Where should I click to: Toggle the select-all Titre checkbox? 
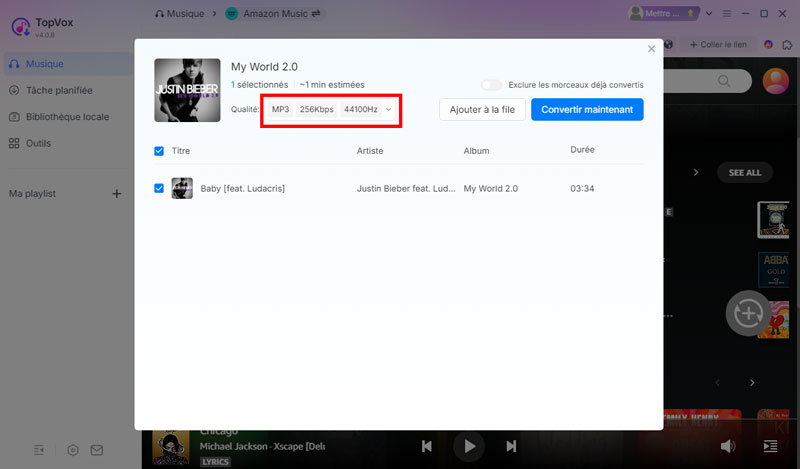pos(159,151)
